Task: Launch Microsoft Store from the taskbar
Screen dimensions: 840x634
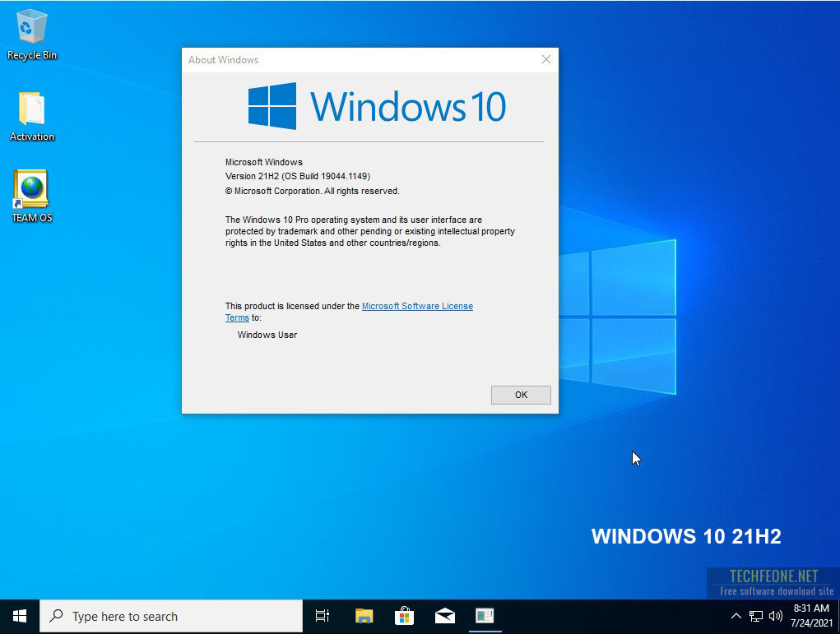Action: (x=405, y=617)
